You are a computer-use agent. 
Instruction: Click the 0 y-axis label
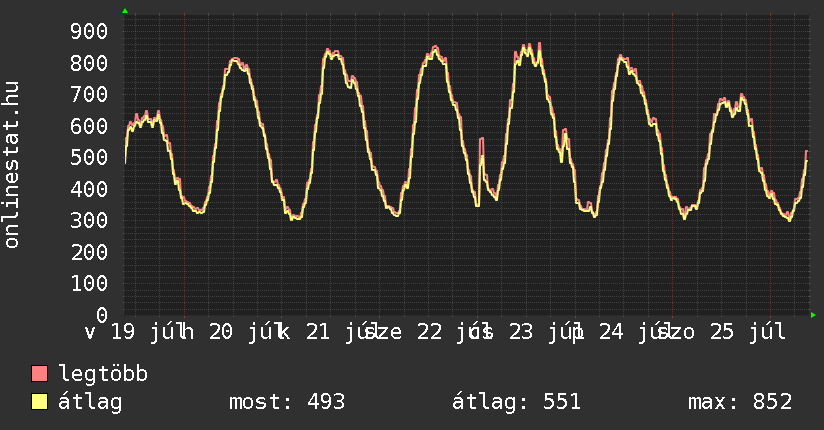[x=102, y=315]
